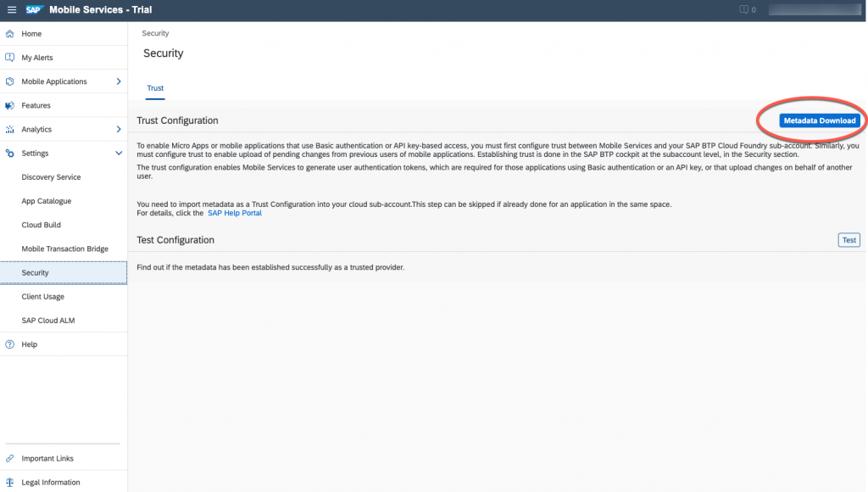
Task: Open the user account area in header
Action: [x=815, y=10]
